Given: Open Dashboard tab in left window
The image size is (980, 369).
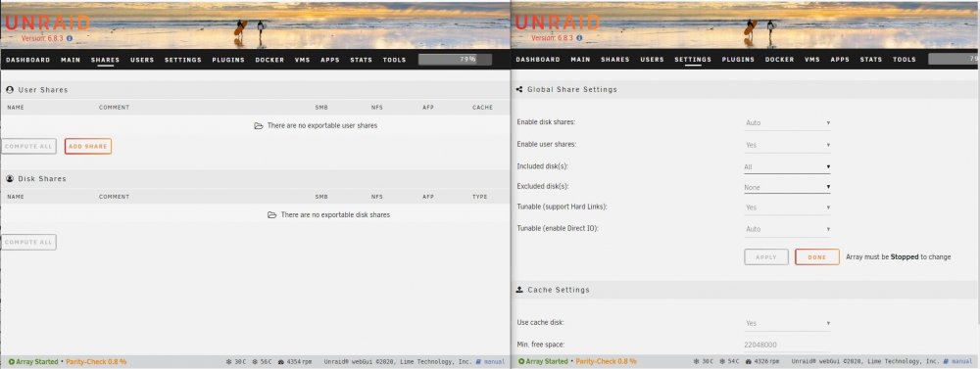Looking at the screenshot, I should (x=28, y=60).
